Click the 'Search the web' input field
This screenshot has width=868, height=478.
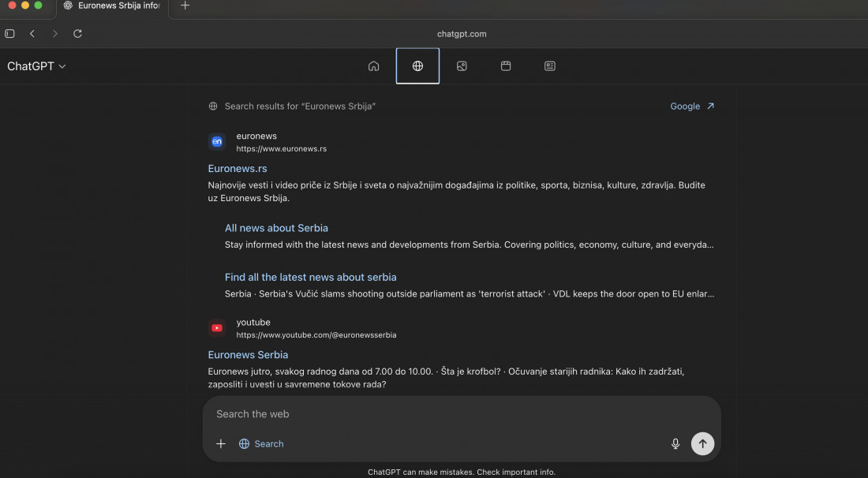pos(442,414)
